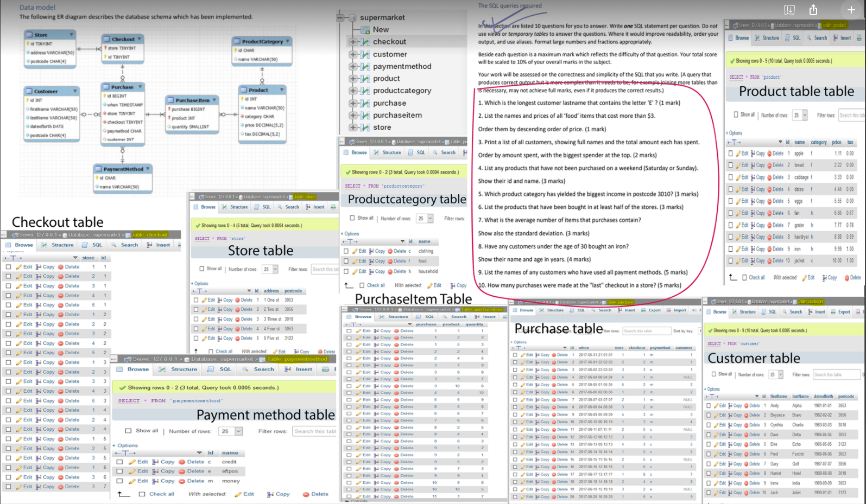Click the Edit pencil on the credit row
Viewport: 866px width, 504px height.
coord(132,462)
